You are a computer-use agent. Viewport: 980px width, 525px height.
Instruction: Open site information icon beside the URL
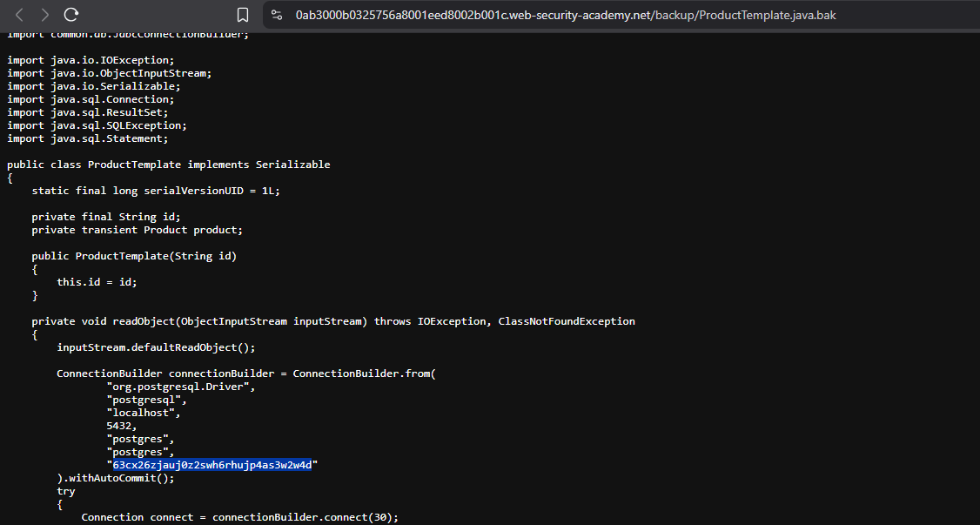click(277, 15)
